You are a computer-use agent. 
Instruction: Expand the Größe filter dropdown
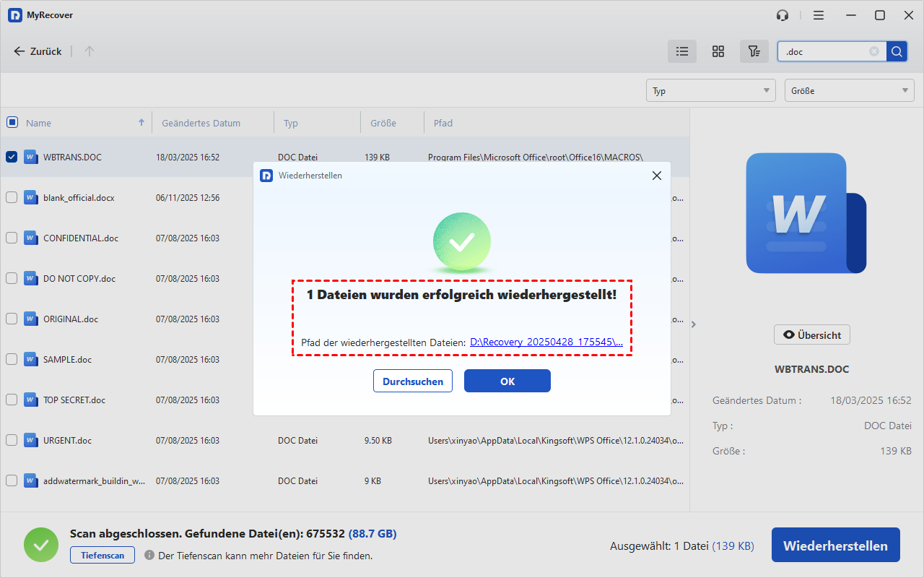(x=849, y=91)
